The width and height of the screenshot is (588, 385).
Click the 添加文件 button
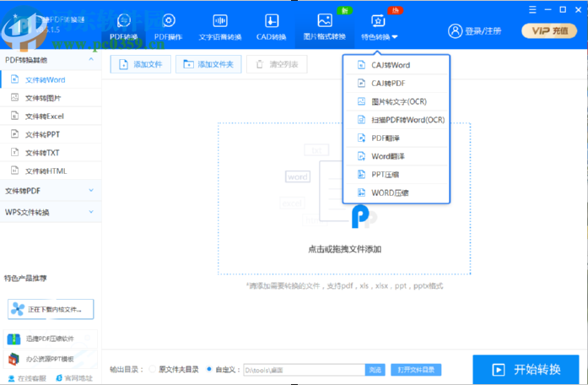point(141,64)
